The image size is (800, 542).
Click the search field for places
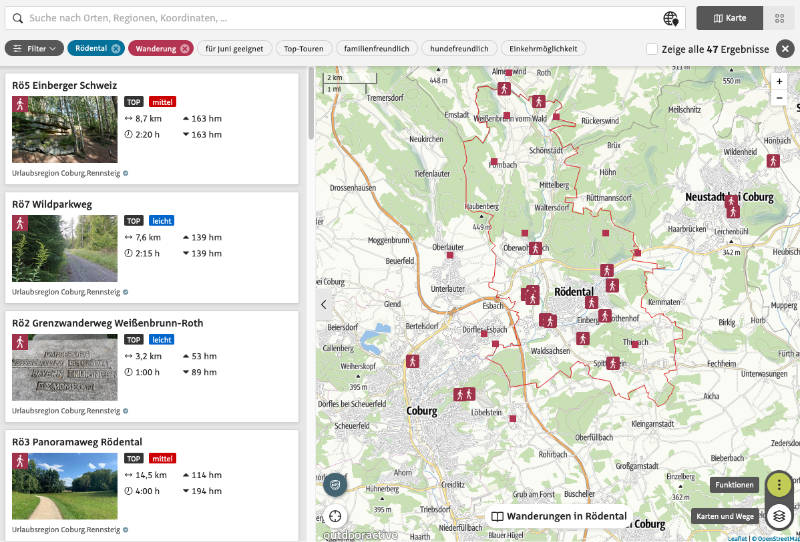point(330,18)
